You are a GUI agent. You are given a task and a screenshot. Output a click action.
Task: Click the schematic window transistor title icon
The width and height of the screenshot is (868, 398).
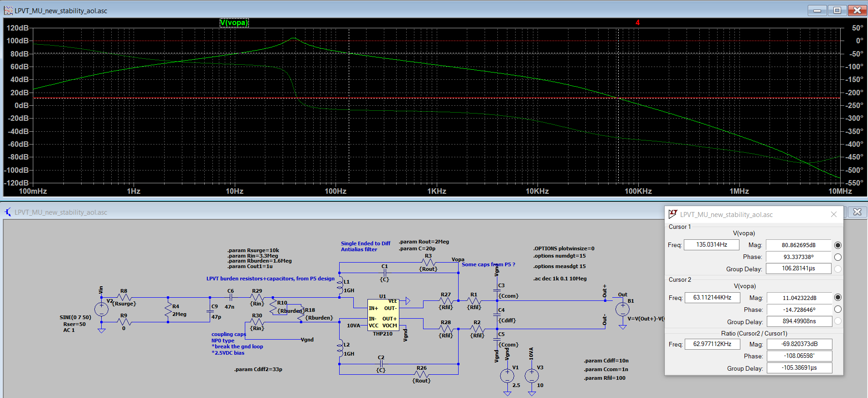click(x=8, y=212)
